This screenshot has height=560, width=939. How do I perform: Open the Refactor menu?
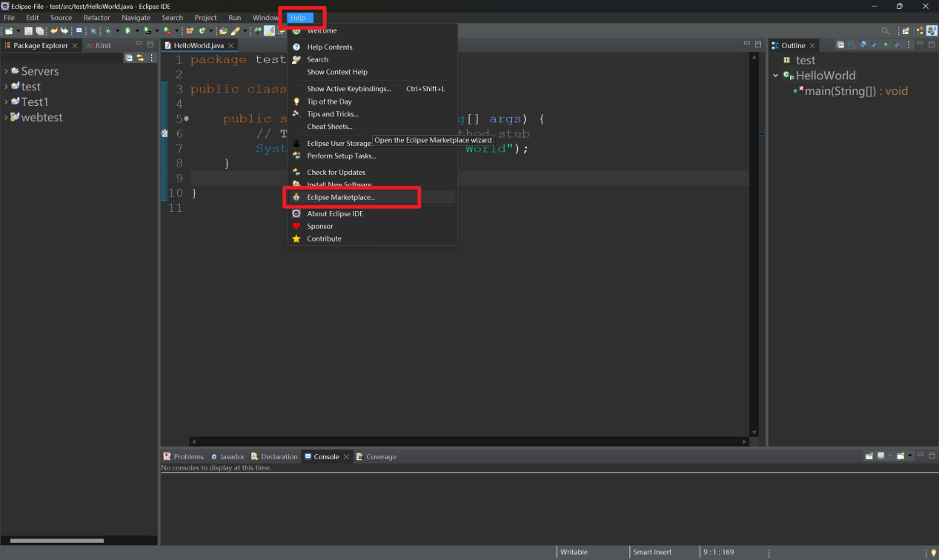pos(97,18)
